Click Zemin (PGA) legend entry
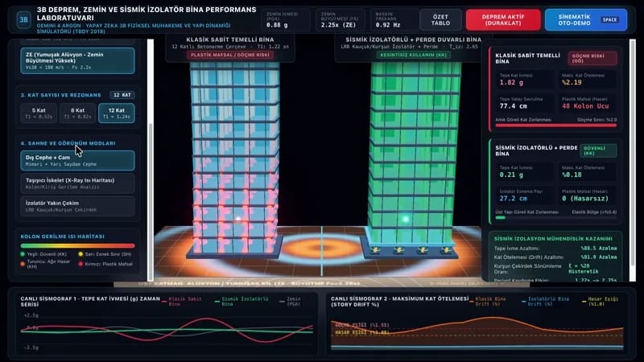The height and width of the screenshot is (362, 644). (x=291, y=302)
